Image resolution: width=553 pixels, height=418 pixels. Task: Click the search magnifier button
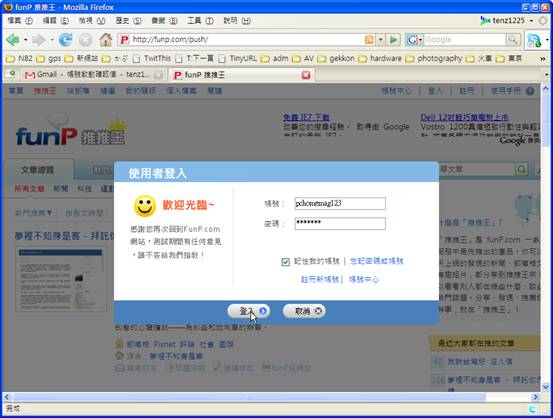(x=513, y=40)
